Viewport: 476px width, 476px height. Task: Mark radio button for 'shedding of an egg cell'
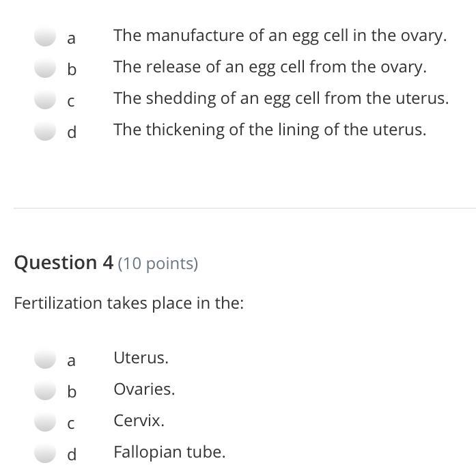click(45, 99)
